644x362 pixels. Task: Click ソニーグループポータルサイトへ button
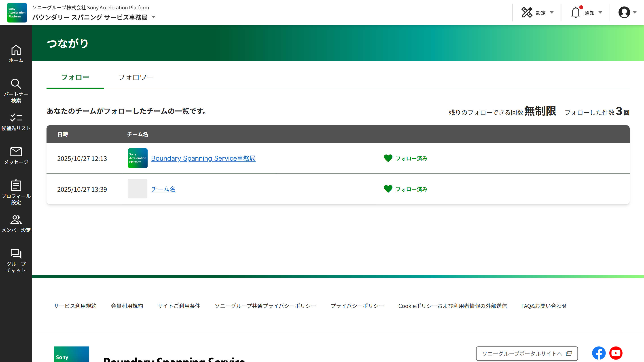click(x=527, y=354)
